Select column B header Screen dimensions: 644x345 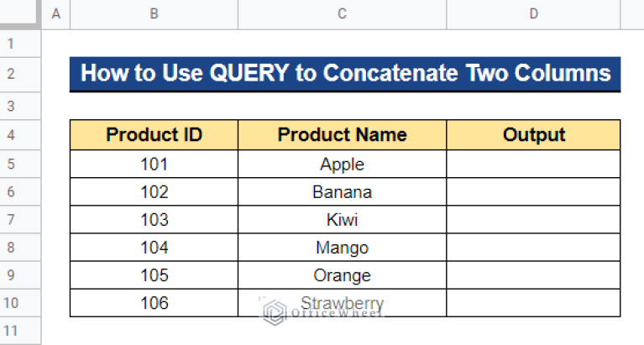[154, 14]
